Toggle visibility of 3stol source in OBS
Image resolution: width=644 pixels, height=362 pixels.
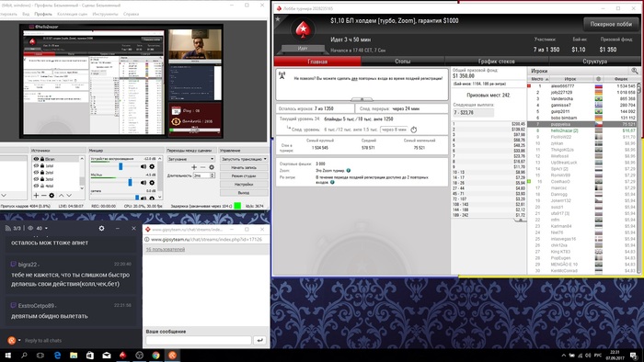click(36, 179)
